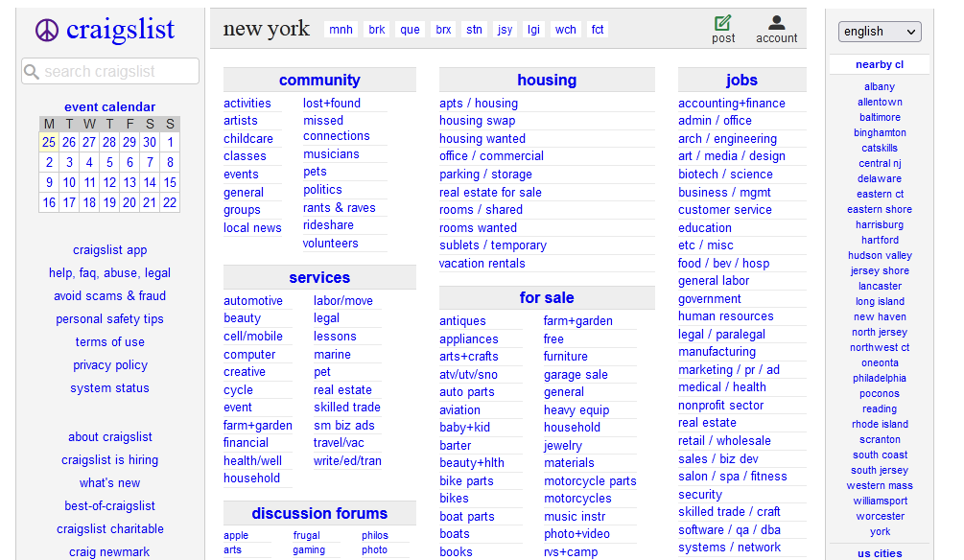Click the magnifier icon in the search box
Screen dimensions: 964x560
32,72
